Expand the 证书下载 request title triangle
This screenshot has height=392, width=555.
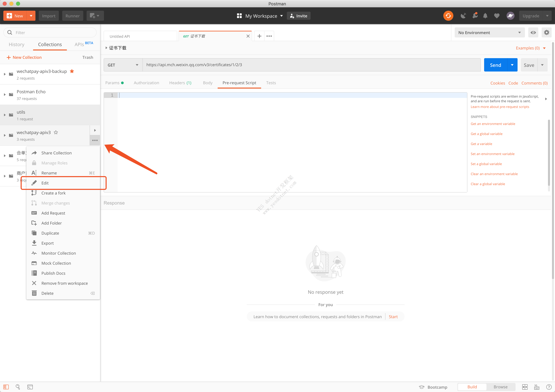[106, 48]
